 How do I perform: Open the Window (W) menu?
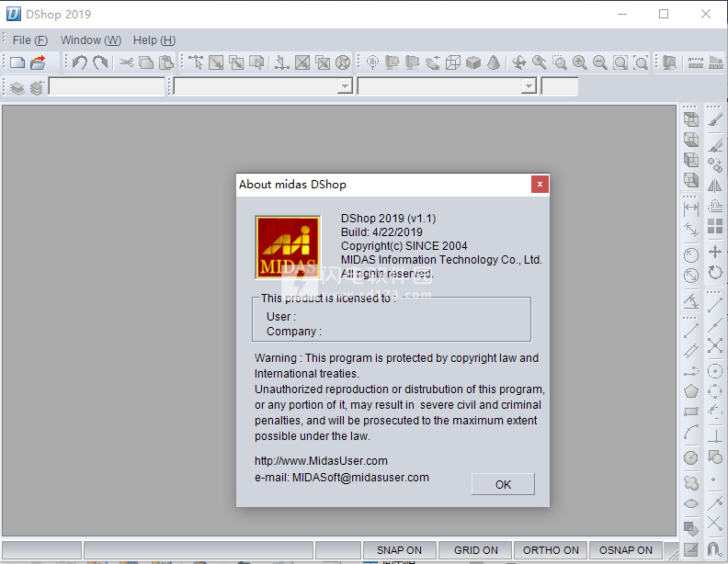90,40
